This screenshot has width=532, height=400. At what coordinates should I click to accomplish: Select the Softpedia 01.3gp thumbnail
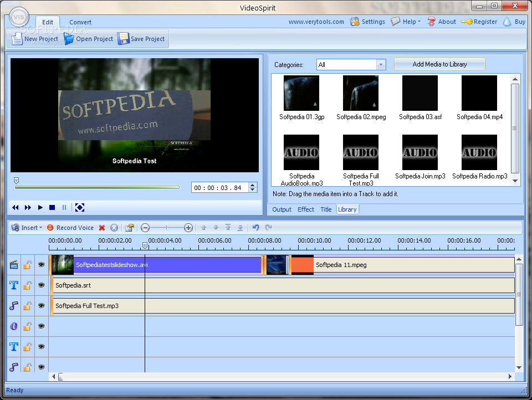[301, 93]
